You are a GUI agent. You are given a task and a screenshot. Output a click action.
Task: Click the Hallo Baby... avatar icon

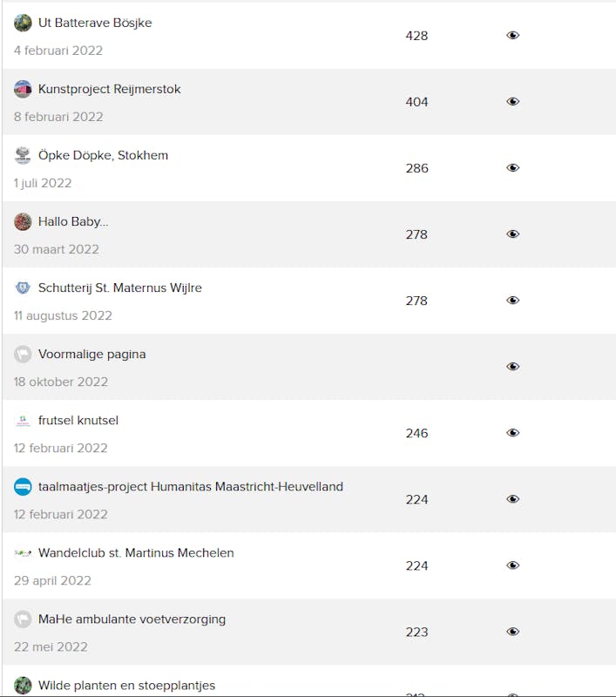[x=23, y=221]
